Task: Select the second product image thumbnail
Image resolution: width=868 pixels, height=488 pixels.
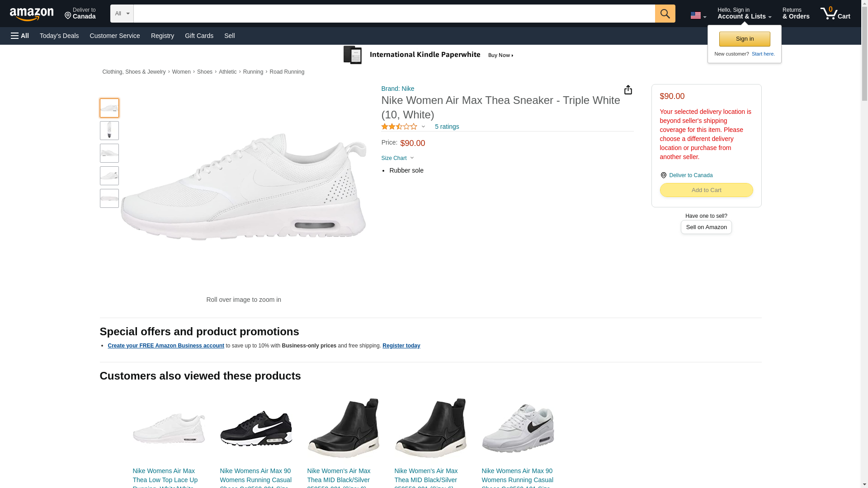Action: coord(109,131)
